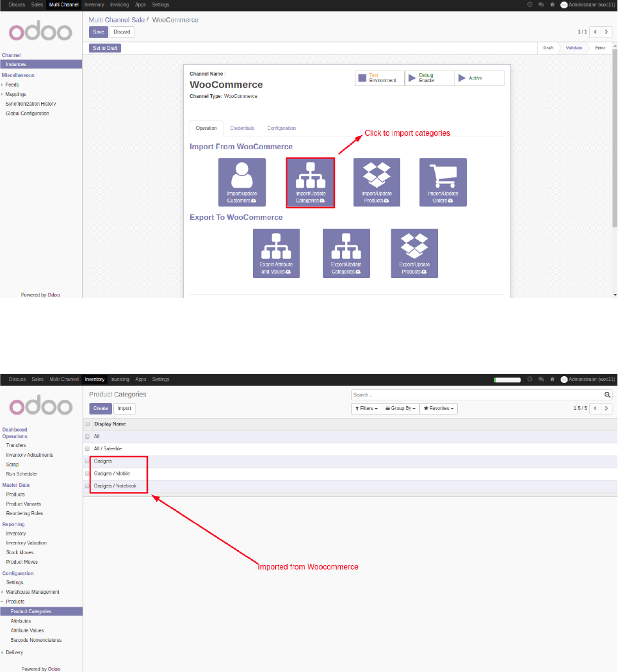Switch to the Credentials tab
The image size is (618, 672).
(242, 128)
